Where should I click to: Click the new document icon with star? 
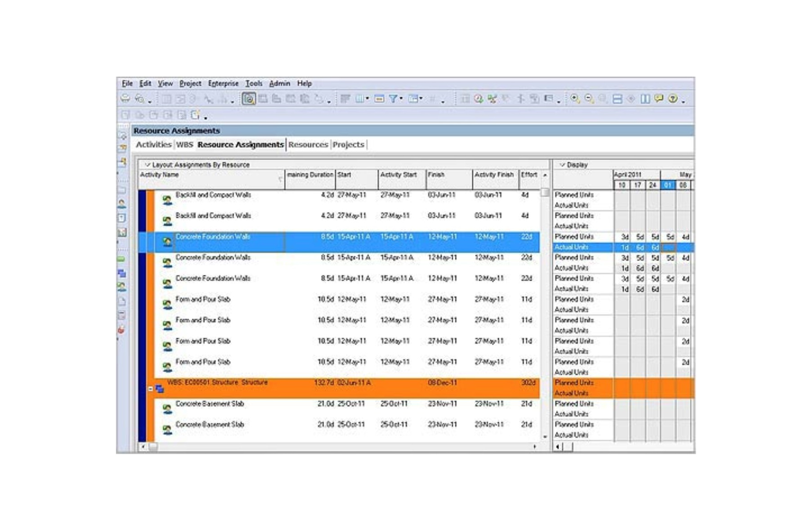click(x=195, y=115)
